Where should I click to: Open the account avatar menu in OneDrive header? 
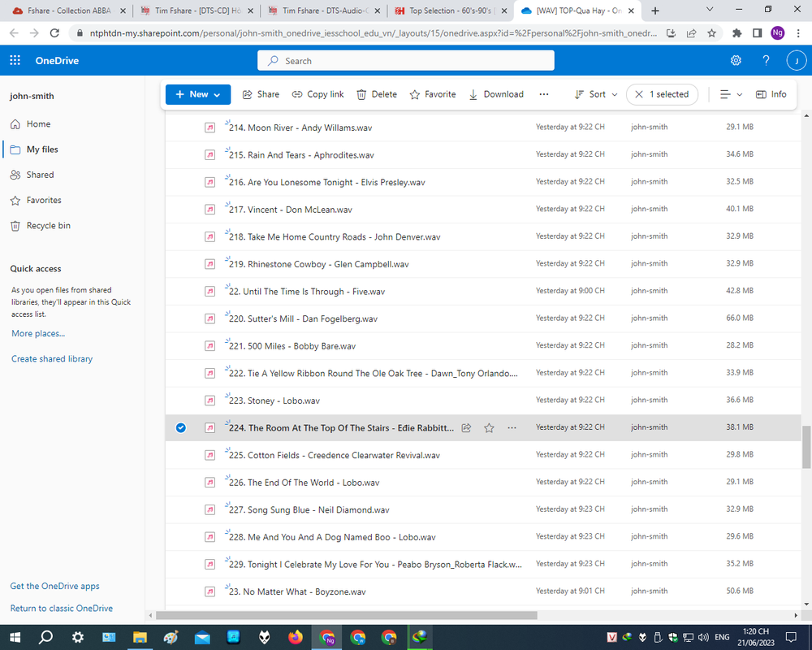point(796,61)
